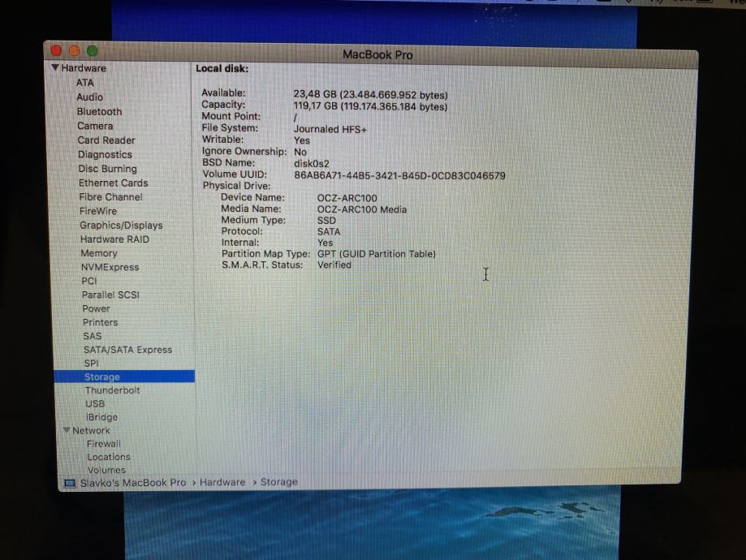Select the USB entry in sidebar
746x560 pixels.
(x=95, y=403)
